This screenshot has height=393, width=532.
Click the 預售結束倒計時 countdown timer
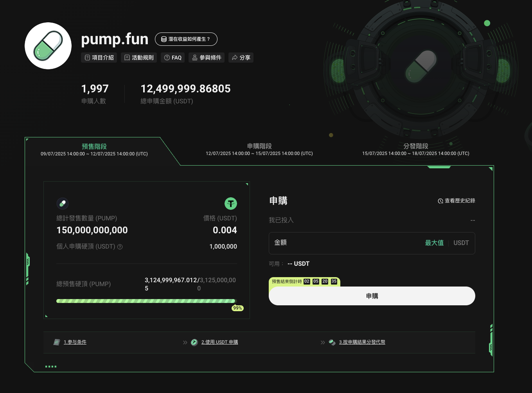(x=304, y=281)
